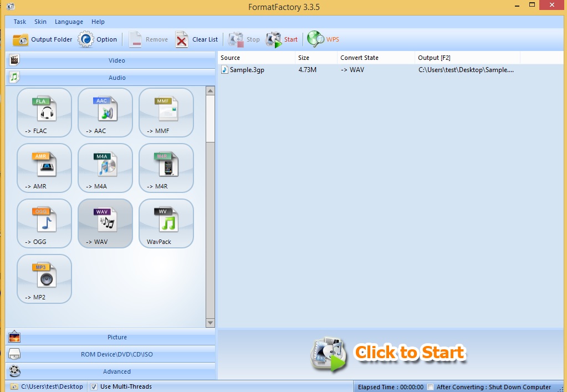Select the MP2 audio format icon
This screenshot has width=567, height=392.
click(44, 278)
